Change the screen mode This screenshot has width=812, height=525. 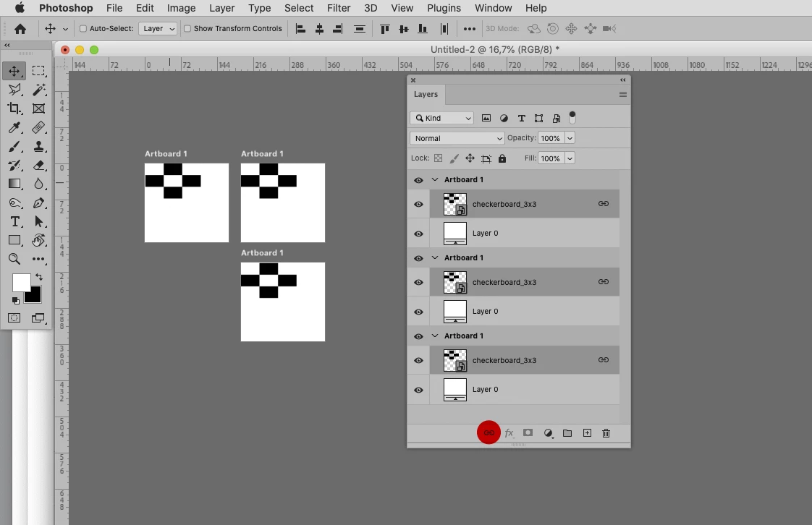click(38, 318)
